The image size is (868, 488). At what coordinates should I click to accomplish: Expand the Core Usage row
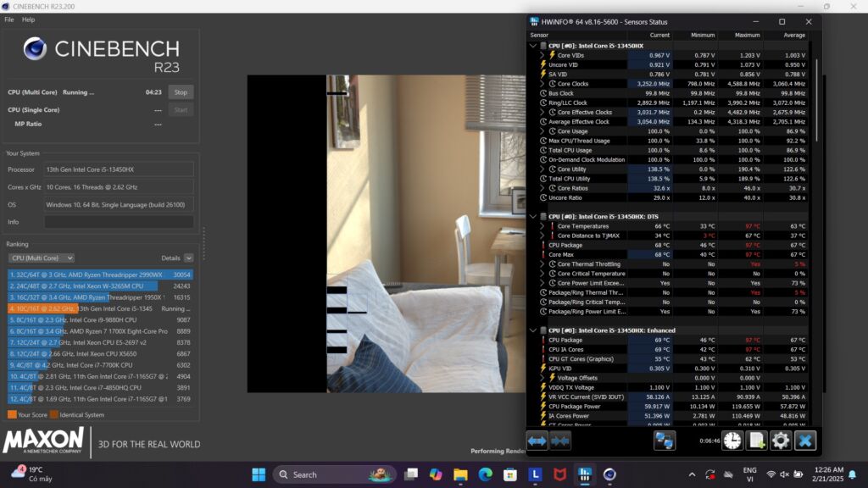tap(542, 131)
